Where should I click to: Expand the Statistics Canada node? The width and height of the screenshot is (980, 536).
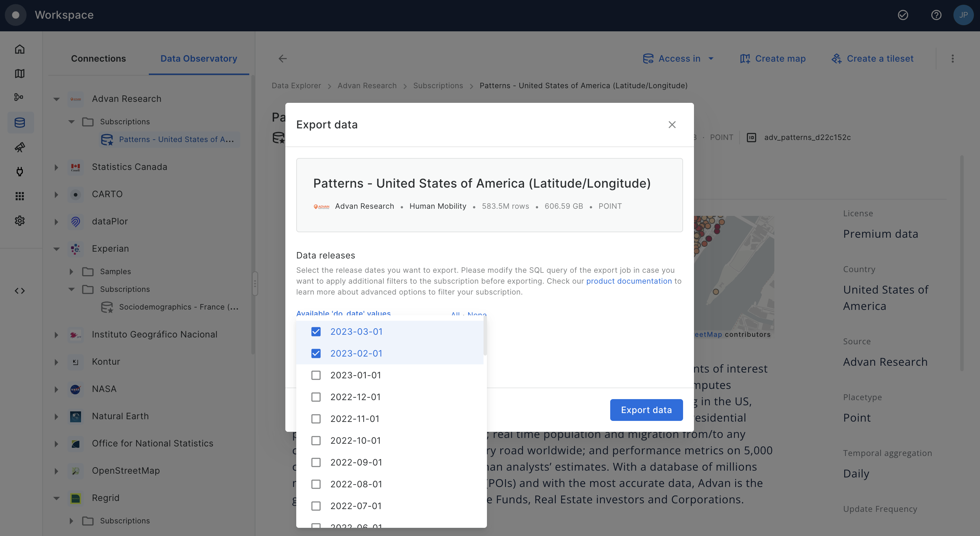coord(56,167)
